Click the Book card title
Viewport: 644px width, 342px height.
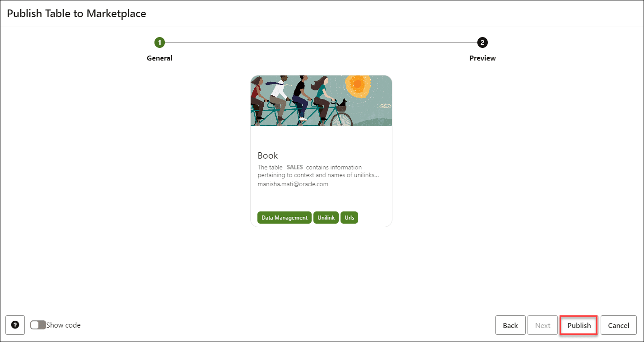(268, 155)
